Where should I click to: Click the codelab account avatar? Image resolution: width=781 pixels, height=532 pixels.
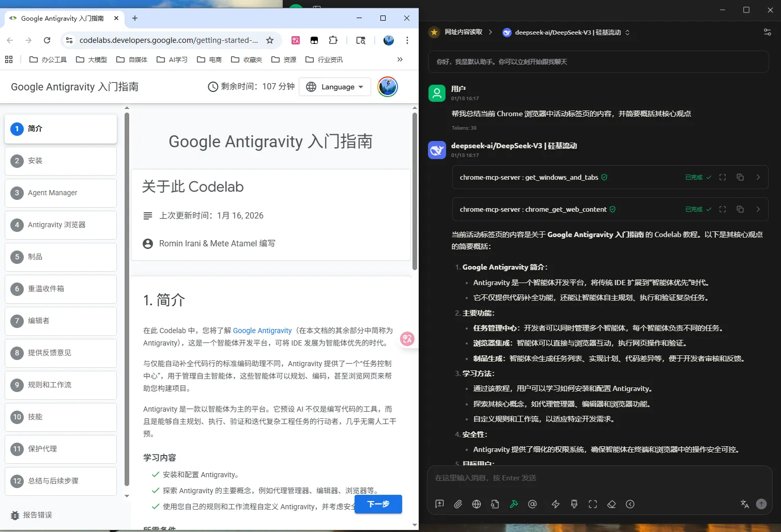click(388, 87)
